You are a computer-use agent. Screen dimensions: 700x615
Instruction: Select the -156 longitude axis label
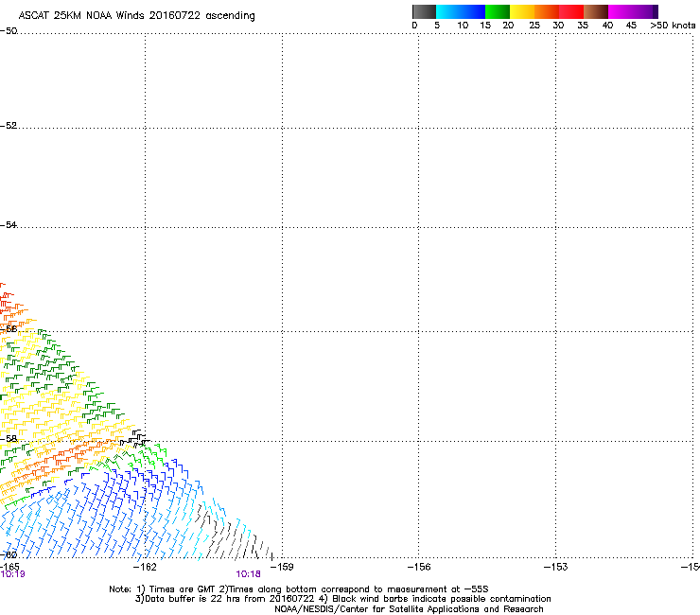point(419,567)
